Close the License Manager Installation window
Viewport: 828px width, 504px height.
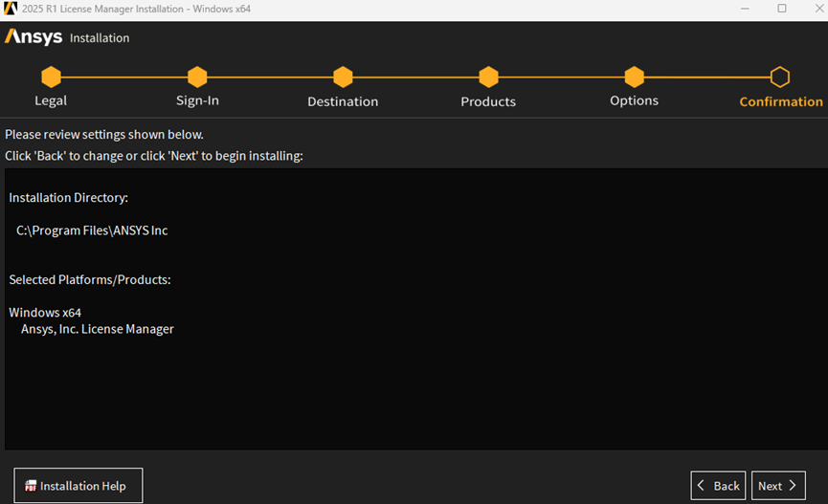click(819, 9)
